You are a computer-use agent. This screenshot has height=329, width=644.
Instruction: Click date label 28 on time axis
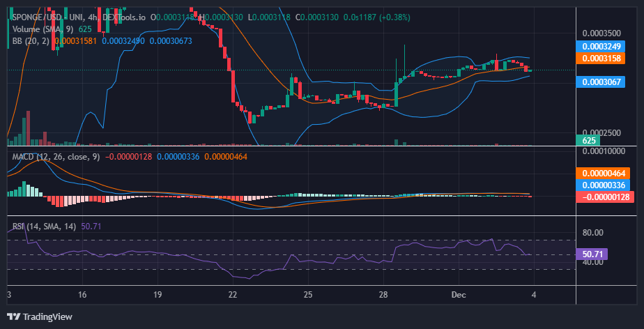383,295
